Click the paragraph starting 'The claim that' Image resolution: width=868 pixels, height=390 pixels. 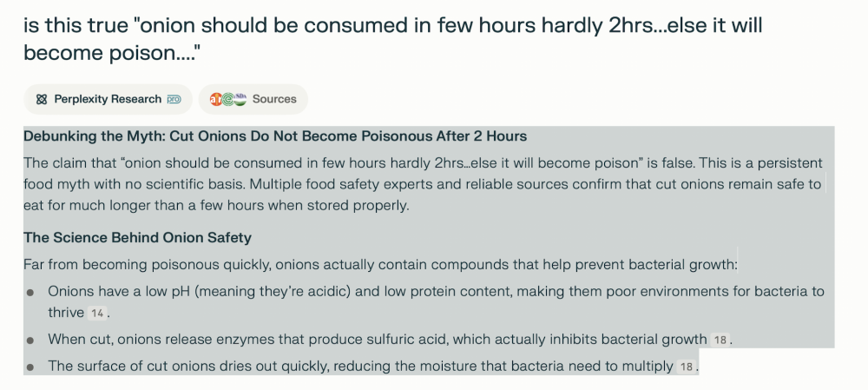coord(423,184)
